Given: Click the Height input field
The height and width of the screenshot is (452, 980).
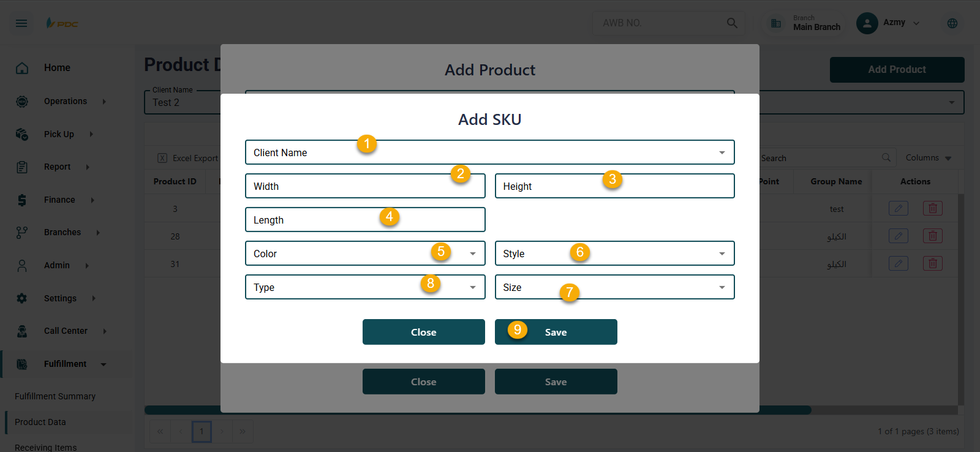Looking at the screenshot, I should pos(615,186).
